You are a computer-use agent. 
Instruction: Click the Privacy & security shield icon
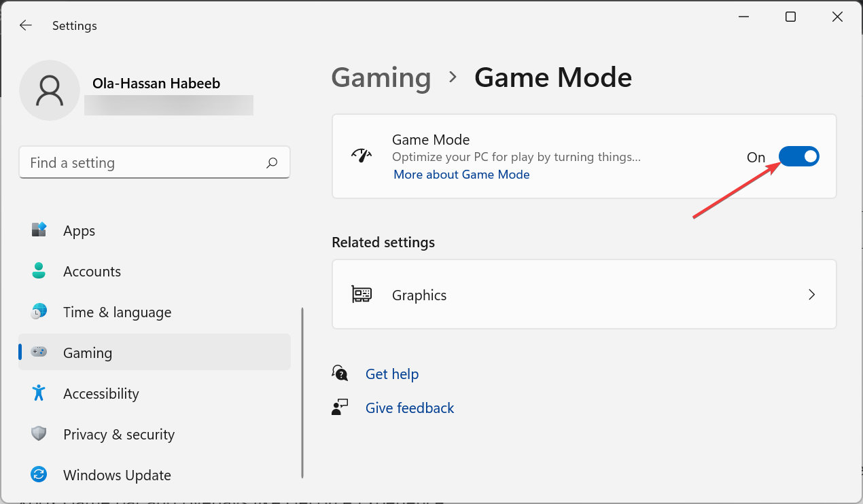[39, 434]
